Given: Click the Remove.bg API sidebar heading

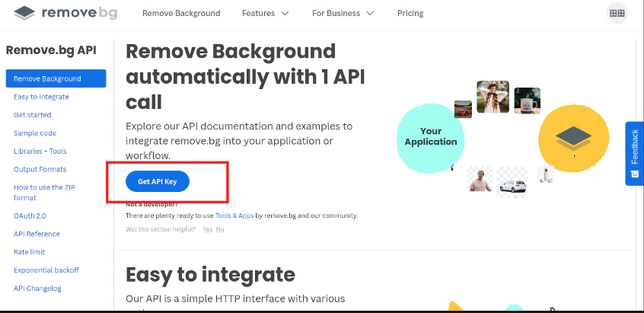Looking at the screenshot, I should 51,50.
